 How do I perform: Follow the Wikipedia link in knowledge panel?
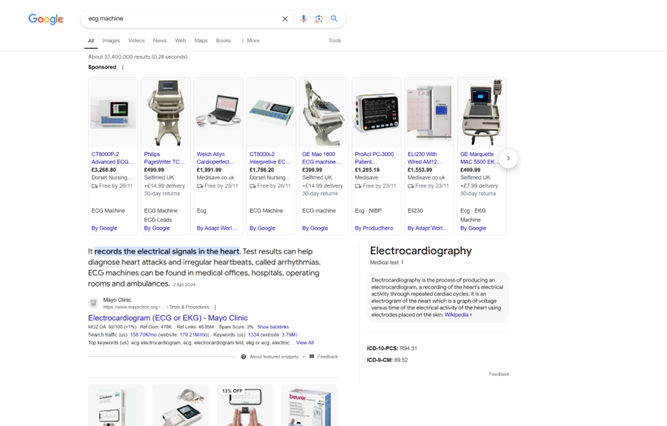[457, 315]
